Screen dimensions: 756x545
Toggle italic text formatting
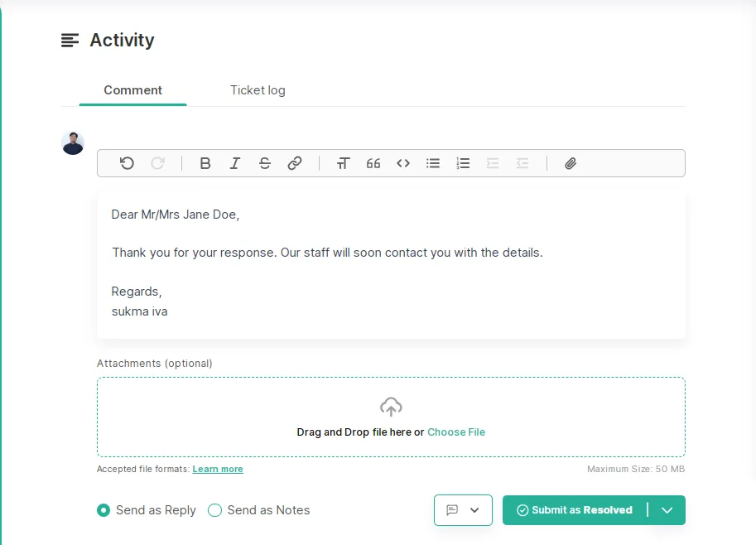pos(235,163)
